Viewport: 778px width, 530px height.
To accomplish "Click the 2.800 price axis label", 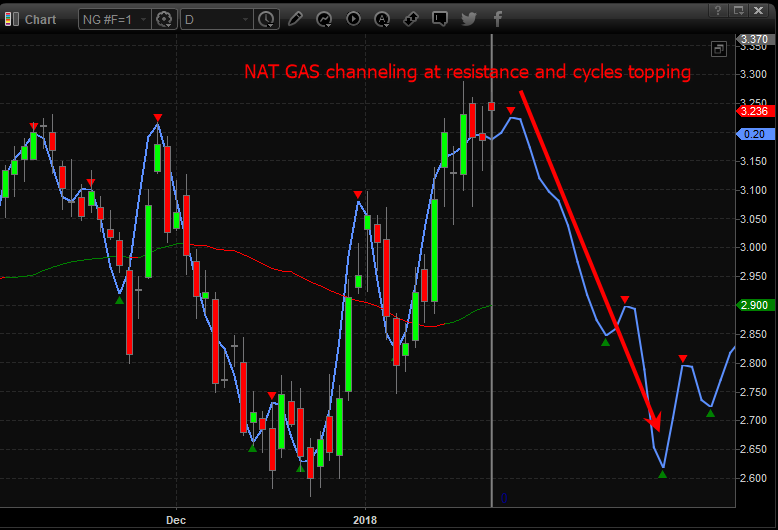I will [x=753, y=363].
